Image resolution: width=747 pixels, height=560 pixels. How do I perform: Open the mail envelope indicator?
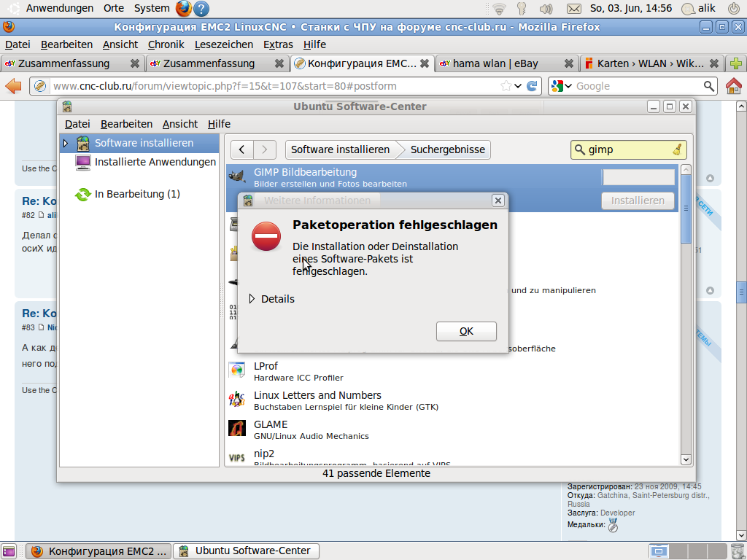click(573, 9)
